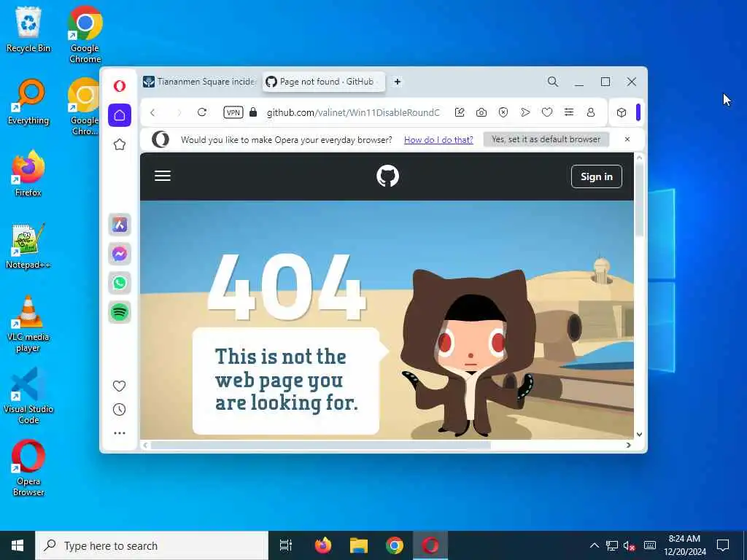This screenshot has height=560, width=747.
Task: Select the Visual Studio Code desktop icon
Action: click(28, 396)
